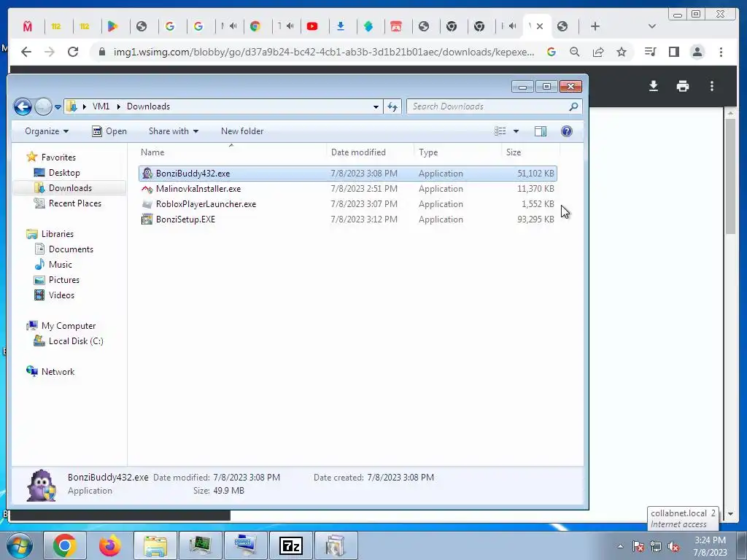The width and height of the screenshot is (747, 560).
Task: Sort by Date modified column
Action: (370, 152)
